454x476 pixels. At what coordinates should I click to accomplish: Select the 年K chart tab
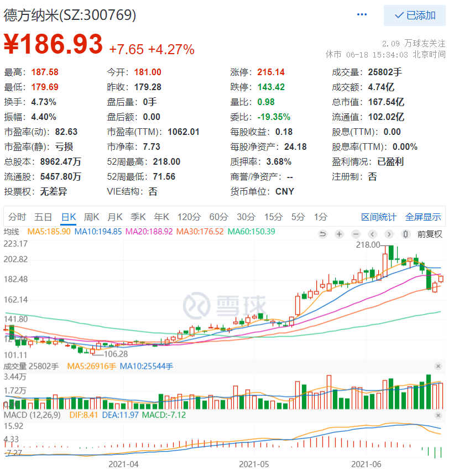point(161,217)
